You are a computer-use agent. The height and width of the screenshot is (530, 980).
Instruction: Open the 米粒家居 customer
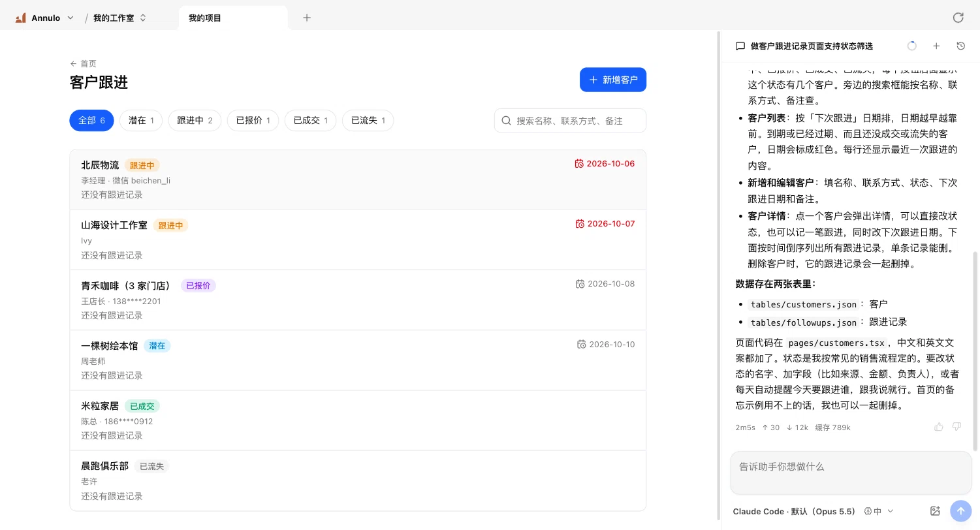click(x=358, y=420)
